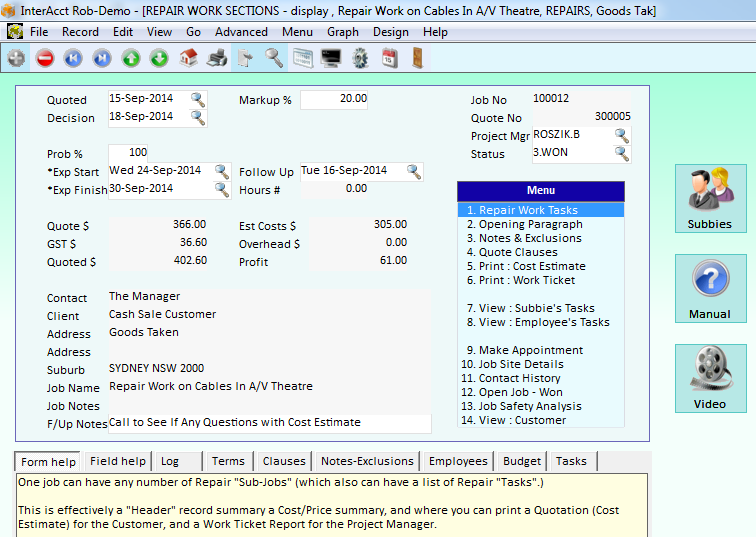Switch to the Log tab
Image resolution: width=756 pixels, height=537 pixels.
coord(178,461)
